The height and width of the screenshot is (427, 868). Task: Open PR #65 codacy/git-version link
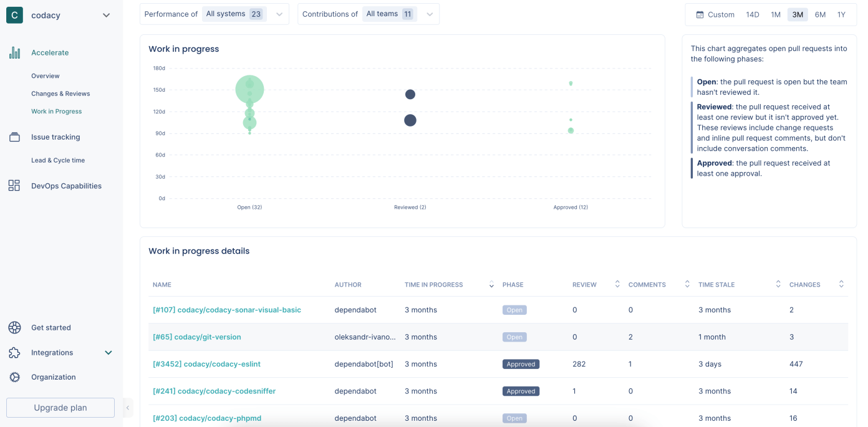(x=197, y=337)
